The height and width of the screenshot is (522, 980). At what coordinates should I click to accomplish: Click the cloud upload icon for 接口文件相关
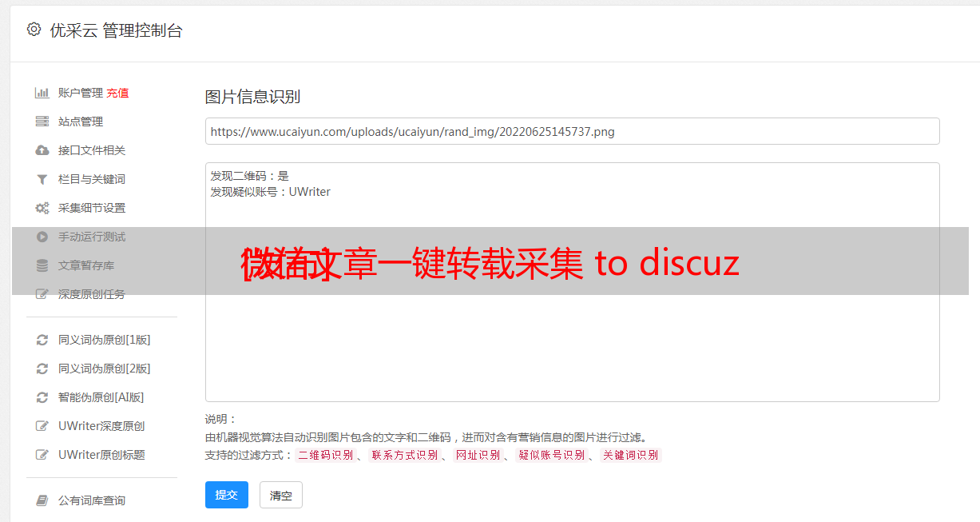coord(42,150)
